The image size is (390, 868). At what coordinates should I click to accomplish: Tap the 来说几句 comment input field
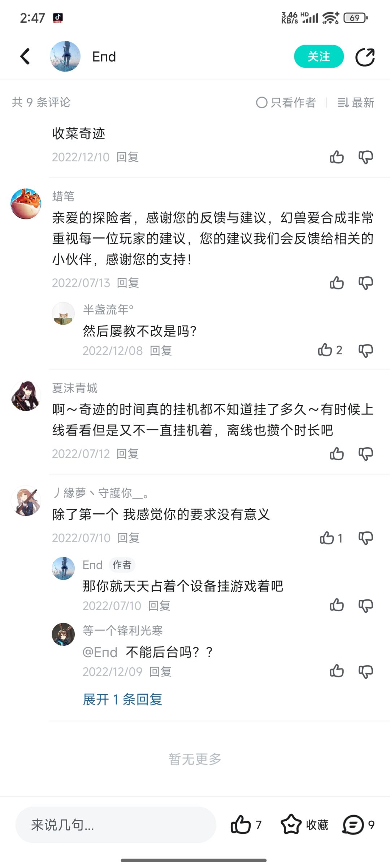[x=116, y=825]
